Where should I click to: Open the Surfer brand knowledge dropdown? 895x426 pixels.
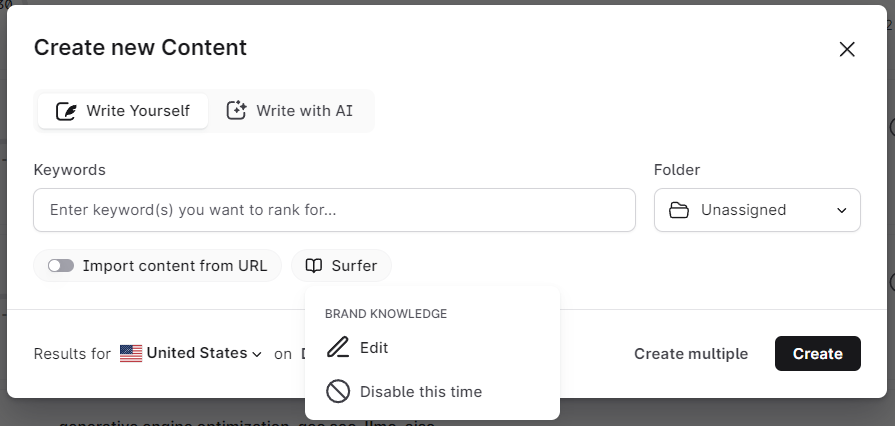pos(342,266)
